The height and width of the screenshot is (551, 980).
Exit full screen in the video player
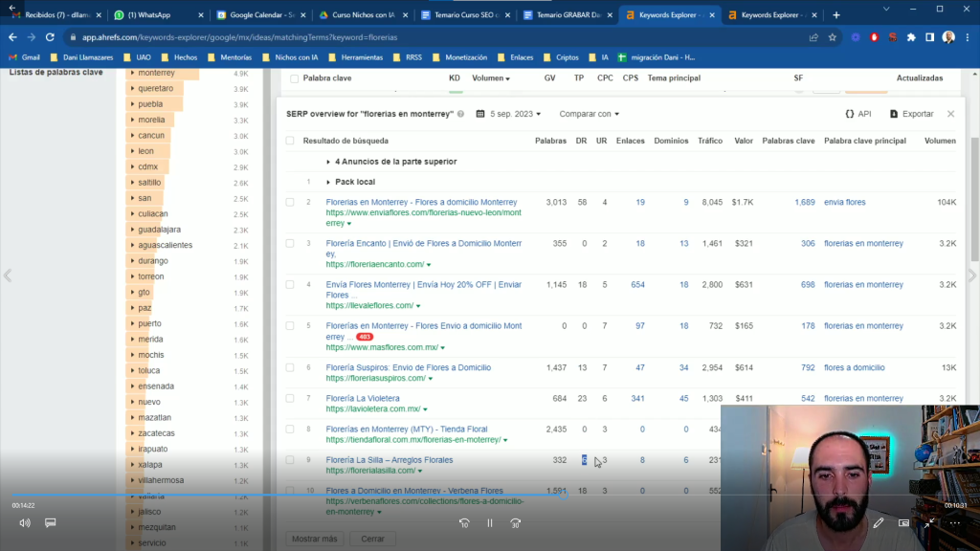pyautogui.click(x=929, y=523)
